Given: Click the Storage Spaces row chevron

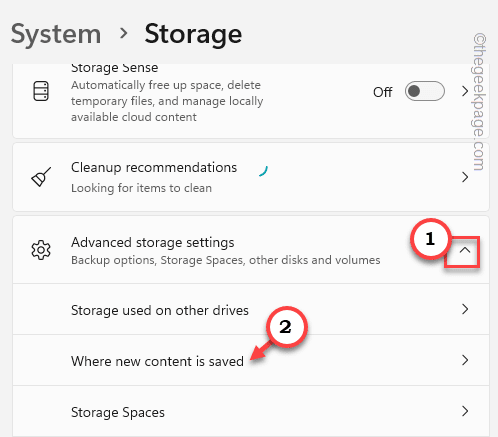Looking at the screenshot, I should 465,411.
